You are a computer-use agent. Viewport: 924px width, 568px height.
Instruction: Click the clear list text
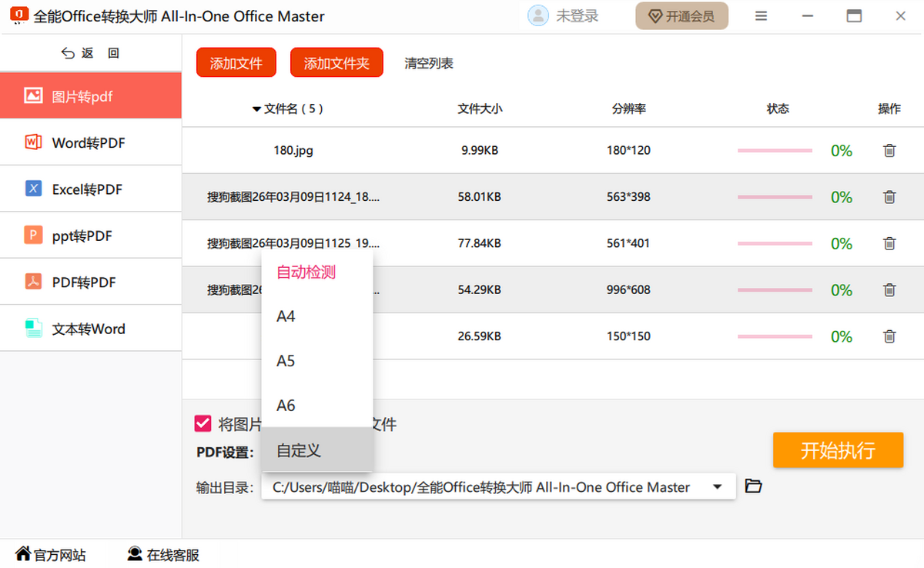429,64
